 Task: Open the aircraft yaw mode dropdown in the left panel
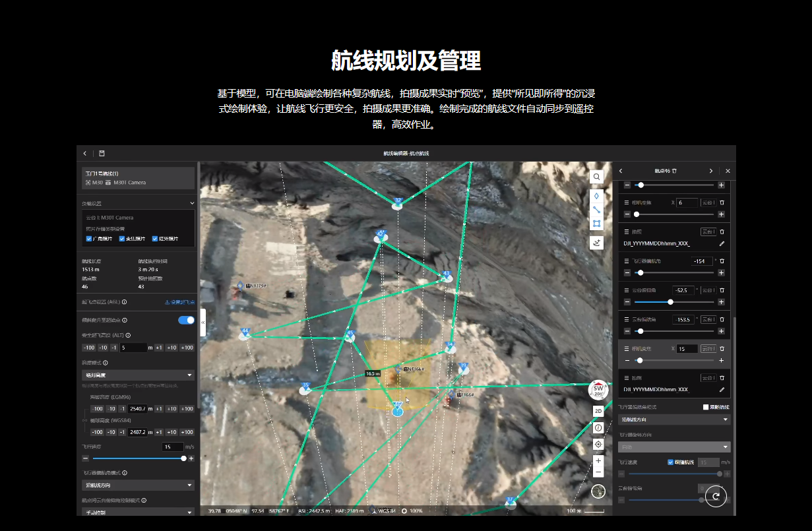[138, 485]
